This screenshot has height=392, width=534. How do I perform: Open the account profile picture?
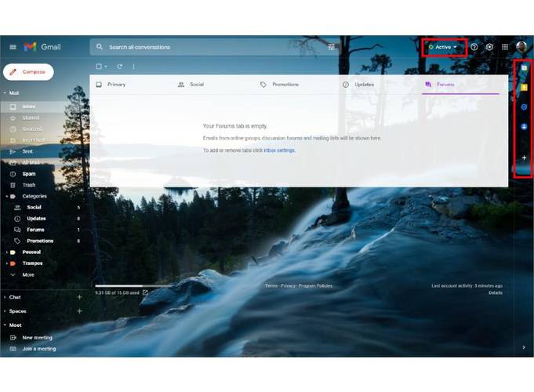tap(521, 47)
